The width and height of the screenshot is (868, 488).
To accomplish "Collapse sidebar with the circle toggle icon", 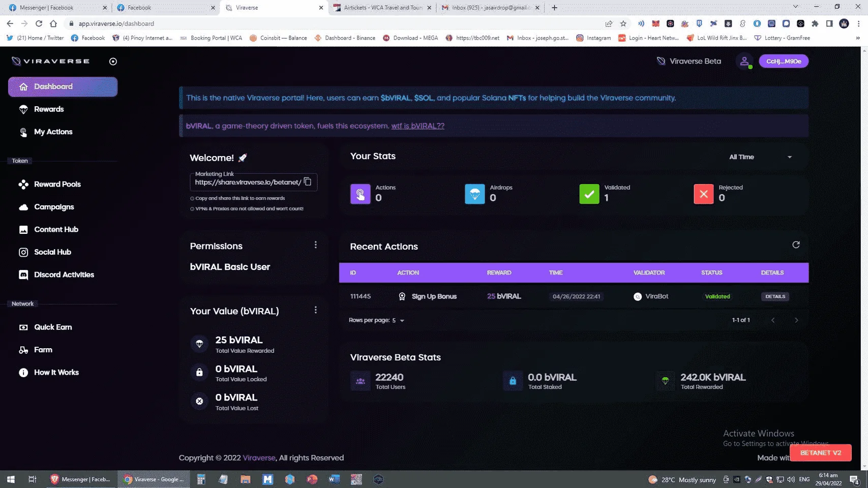I will pyautogui.click(x=113, y=62).
